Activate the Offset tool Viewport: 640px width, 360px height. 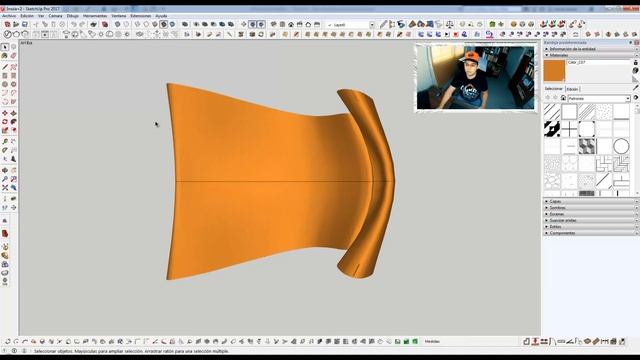pyautogui.click(x=13, y=130)
